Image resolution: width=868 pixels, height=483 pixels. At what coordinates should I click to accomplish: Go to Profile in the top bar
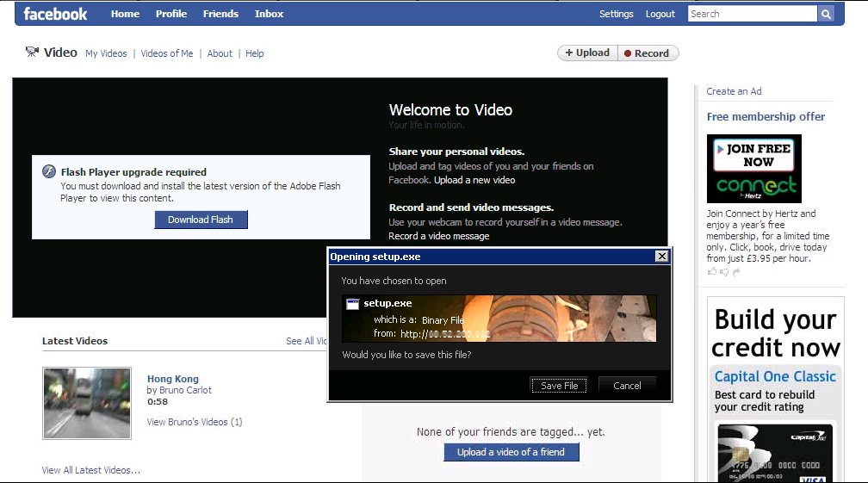pyautogui.click(x=171, y=14)
